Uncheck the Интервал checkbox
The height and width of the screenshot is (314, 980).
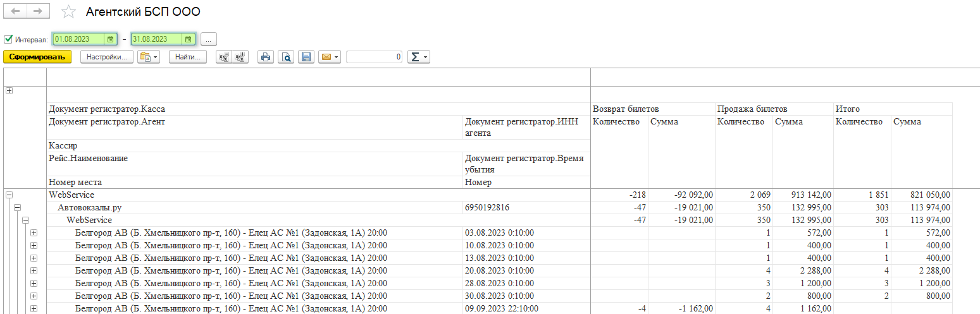point(8,39)
